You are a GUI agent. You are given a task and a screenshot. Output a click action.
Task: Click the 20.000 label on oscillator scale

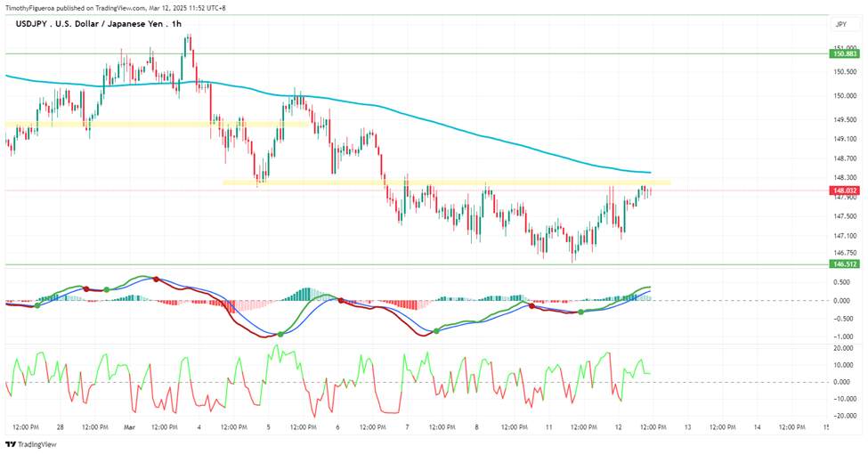click(843, 348)
